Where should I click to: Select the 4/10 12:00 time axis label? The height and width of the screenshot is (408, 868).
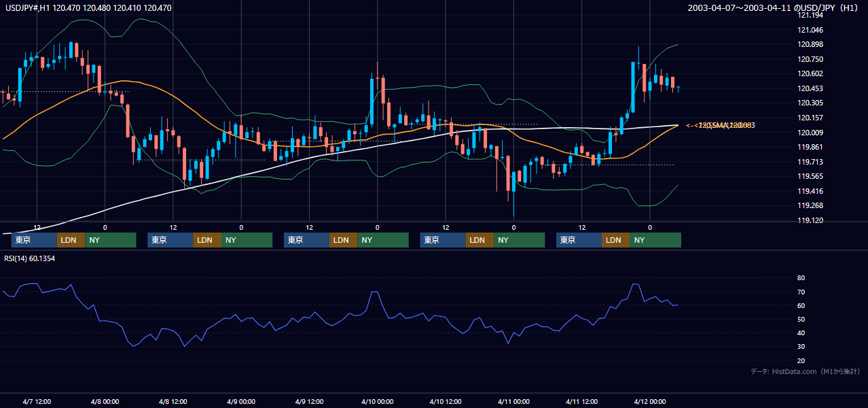click(x=445, y=401)
